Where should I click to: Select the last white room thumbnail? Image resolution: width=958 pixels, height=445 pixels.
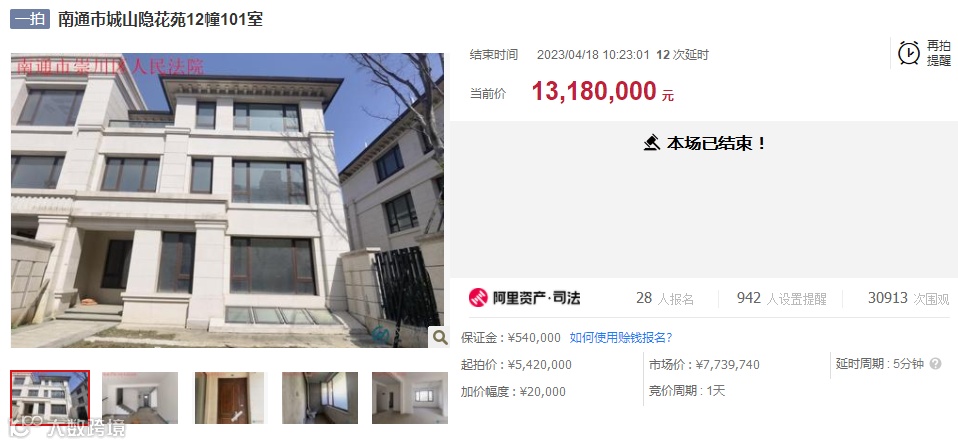[410, 398]
